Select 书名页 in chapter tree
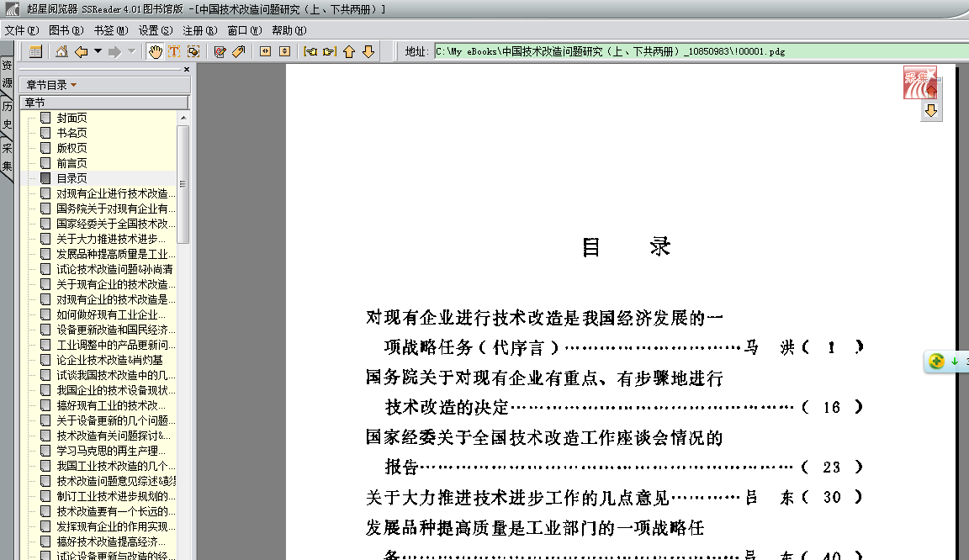The height and width of the screenshot is (560, 969). (71, 133)
